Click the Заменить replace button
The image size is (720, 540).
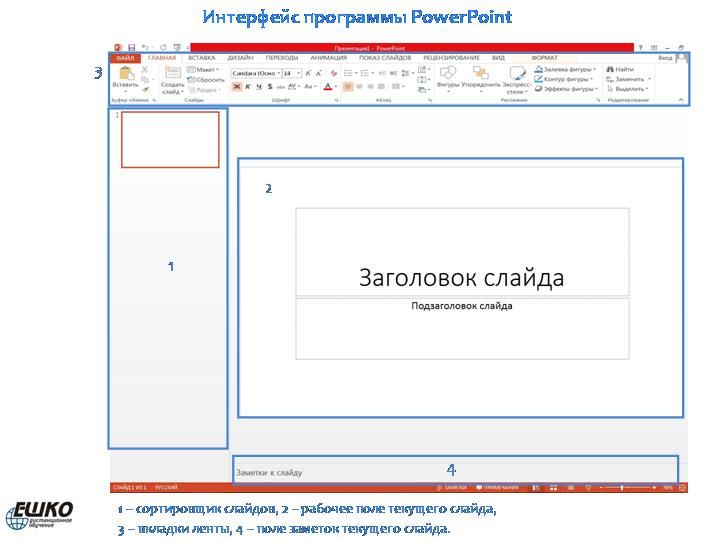[x=629, y=79]
